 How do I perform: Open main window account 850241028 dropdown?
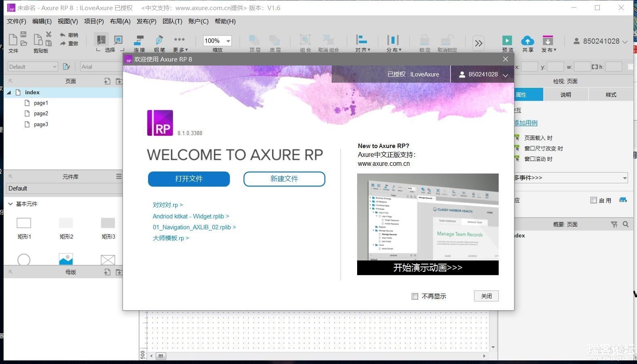click(x=601, y=41)
